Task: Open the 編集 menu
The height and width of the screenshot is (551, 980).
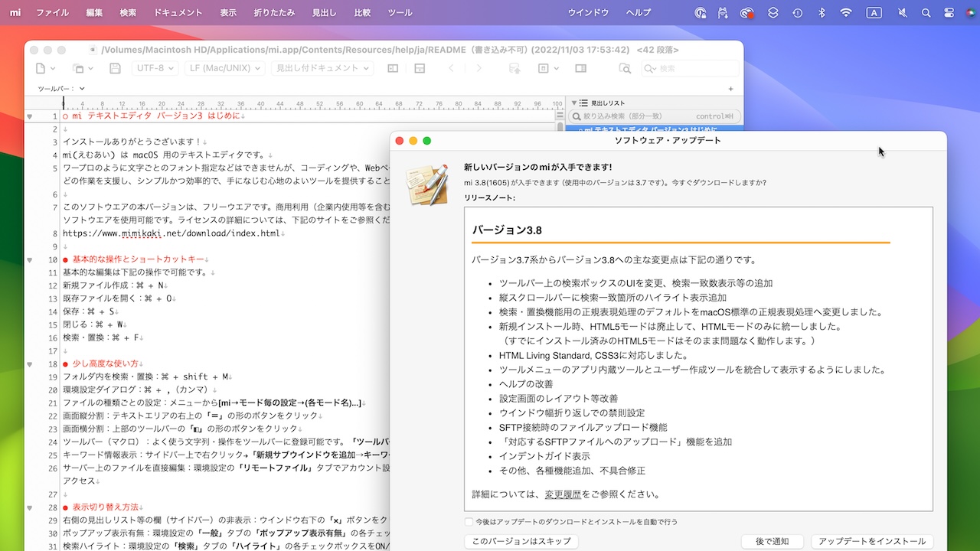Action: pyautogui.click(x=95, y=12)
